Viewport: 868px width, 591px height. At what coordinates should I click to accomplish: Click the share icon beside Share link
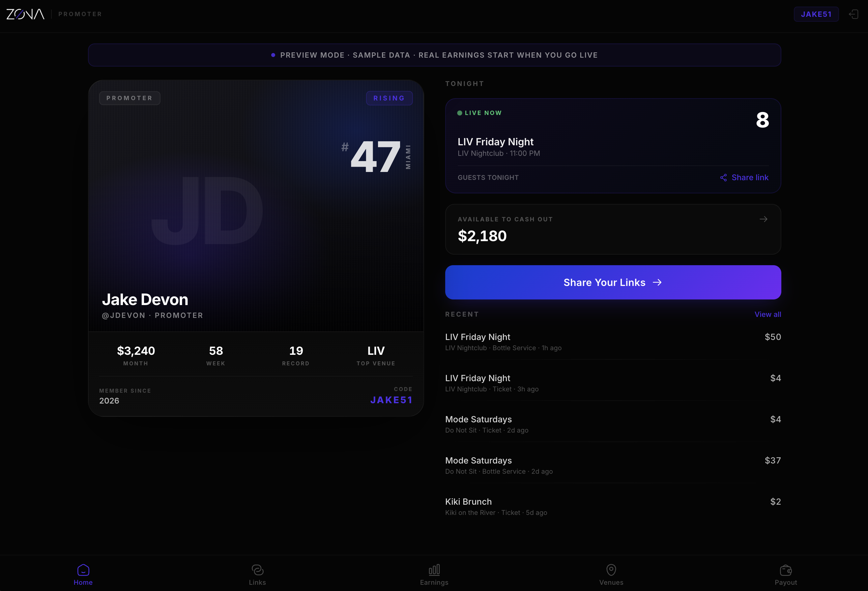click(723, 178)
